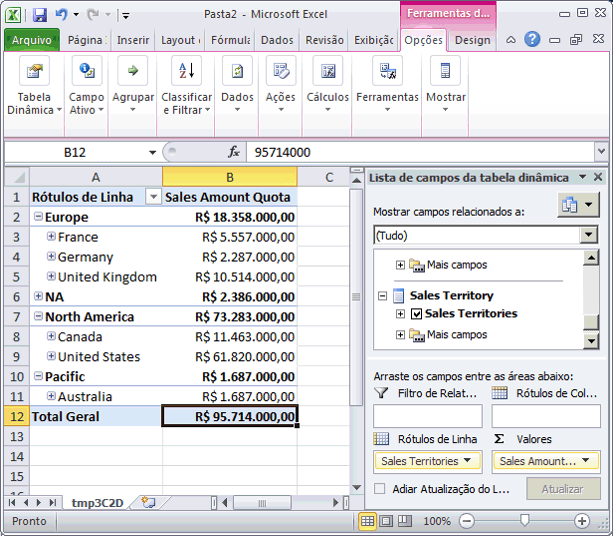Collapse the North America group
Viewport: 613px width, 536px height.
pos(38,316)
